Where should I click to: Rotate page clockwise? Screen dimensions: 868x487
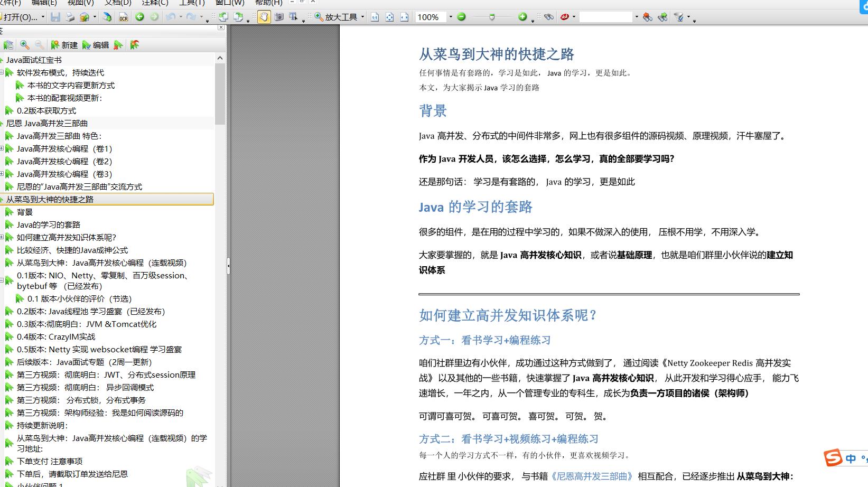pos(238,17)
